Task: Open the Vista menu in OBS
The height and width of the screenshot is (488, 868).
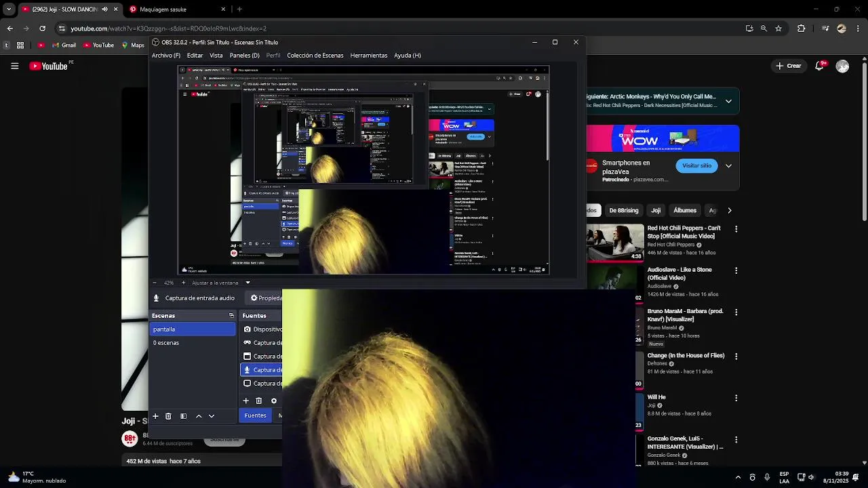Action: point(216,56)
